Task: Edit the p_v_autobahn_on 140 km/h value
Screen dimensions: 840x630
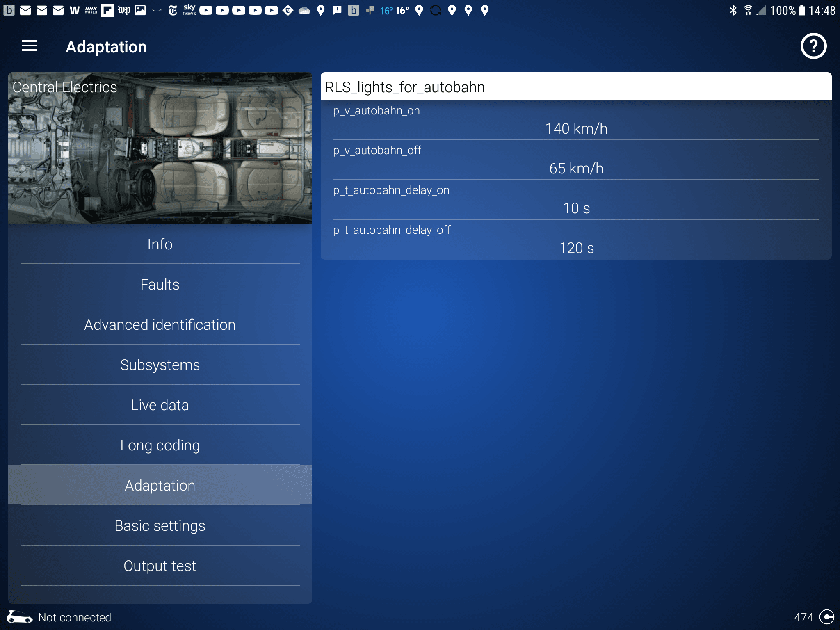Action: click(x=576, y=129)
